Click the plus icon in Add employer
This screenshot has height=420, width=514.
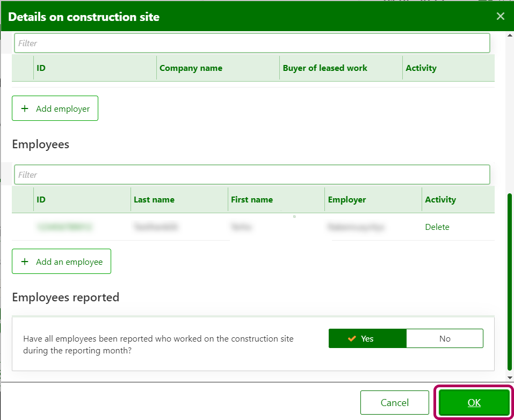tap(24, 108)
